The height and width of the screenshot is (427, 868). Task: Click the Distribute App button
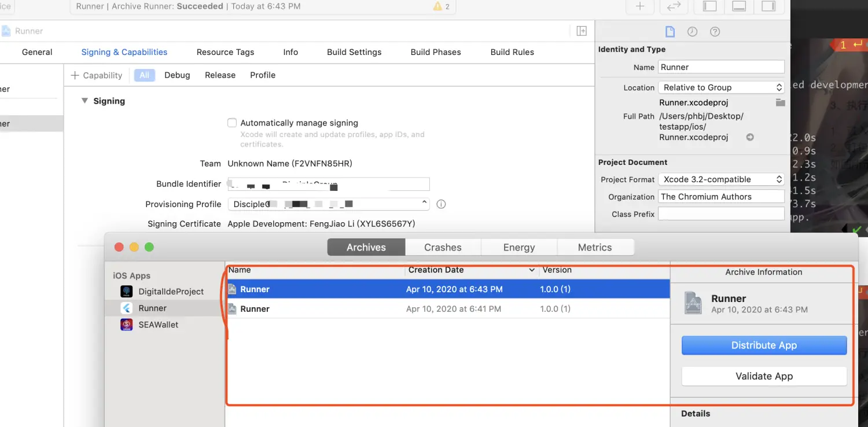tap(764, 345)
